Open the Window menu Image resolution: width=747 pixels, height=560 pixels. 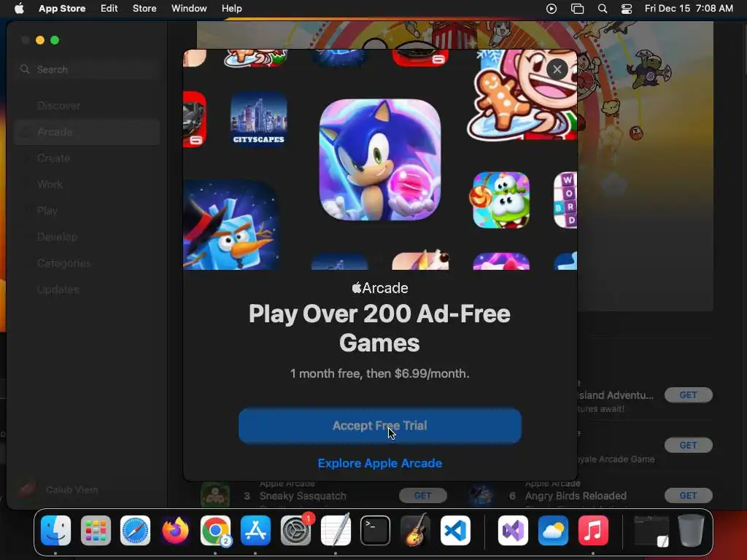(189, 9)
